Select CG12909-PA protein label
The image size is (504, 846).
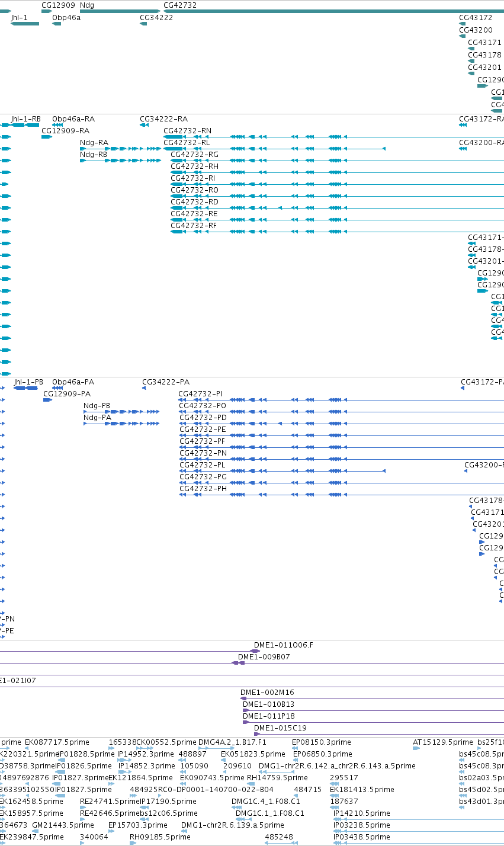click(67, 394)
